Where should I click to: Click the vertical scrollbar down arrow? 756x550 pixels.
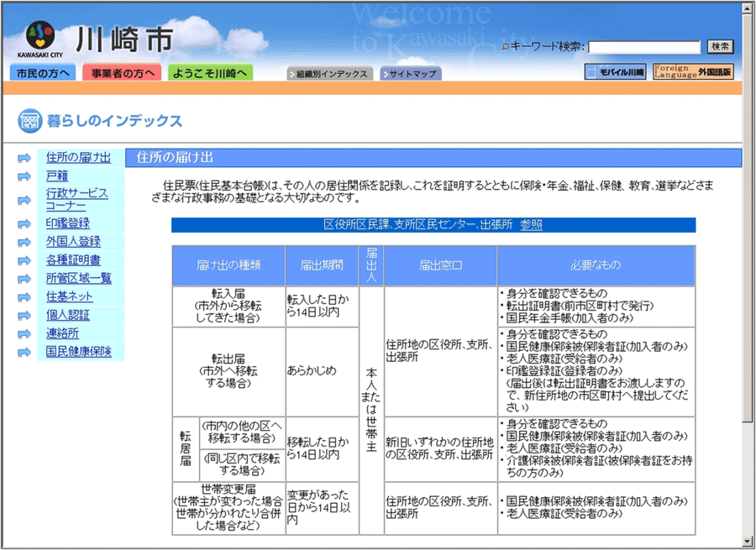[748, 542]
